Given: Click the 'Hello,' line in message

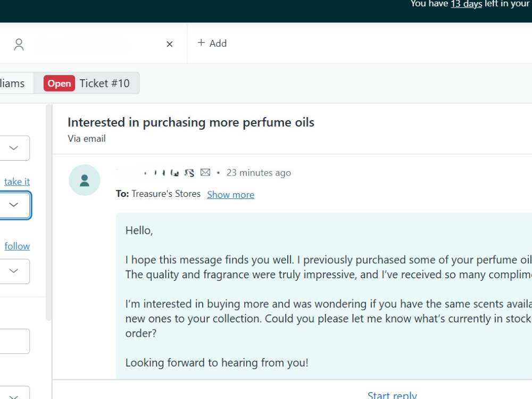Looking at the screenshot, I should pos(139,230).
